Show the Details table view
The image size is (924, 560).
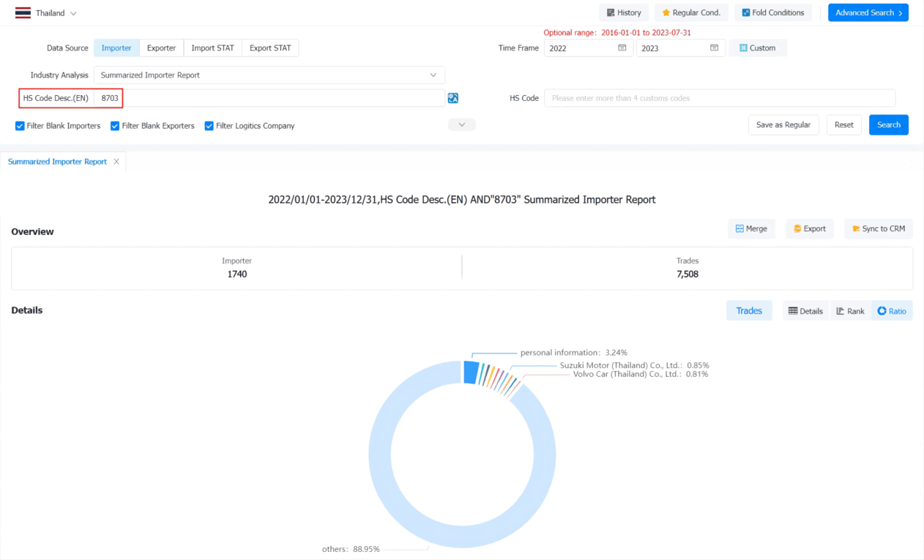805,311
